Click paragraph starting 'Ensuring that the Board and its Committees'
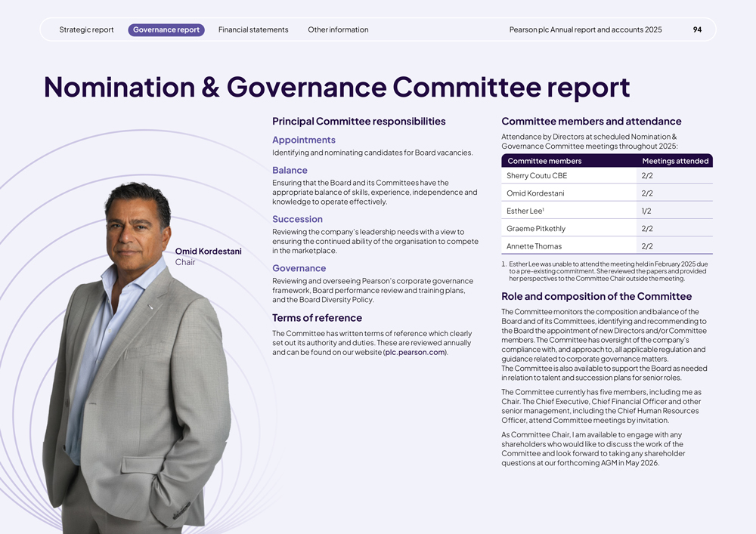This screenshot has width=756, height=534. point(375,192)
